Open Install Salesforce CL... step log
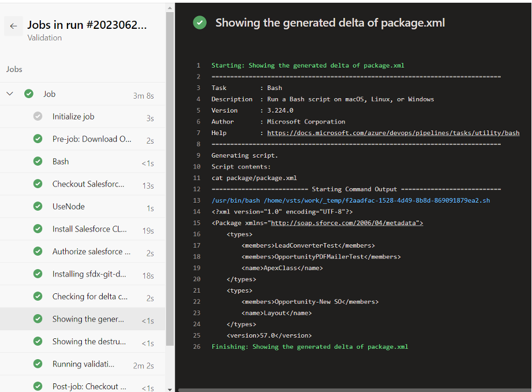The width and height of the screenshot is (532, 392). click(x=83, y=229)
